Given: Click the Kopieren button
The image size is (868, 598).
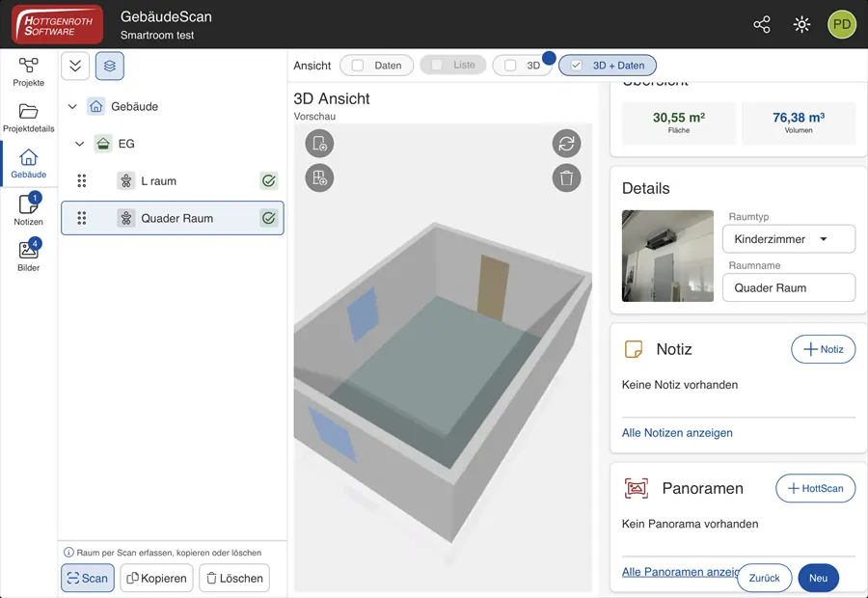Looking at the screenshot, I should (x=156, y=578).
